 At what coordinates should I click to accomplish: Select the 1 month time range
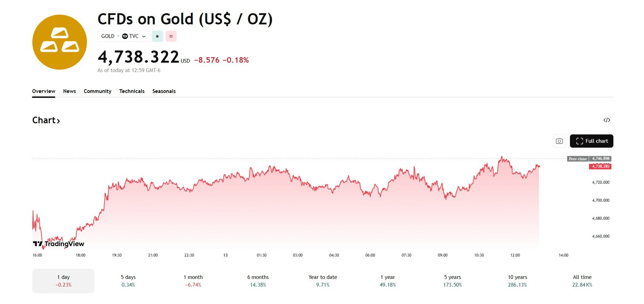tap(193, 281)
